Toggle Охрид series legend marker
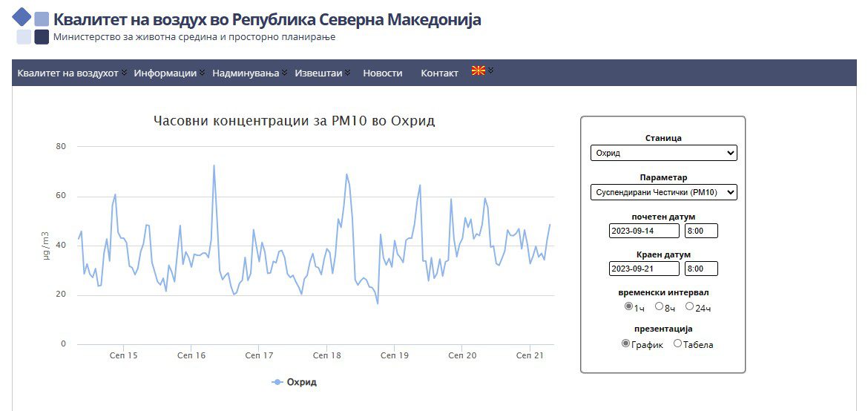Screen dimensions: 868x411 pyautogui.click(x=278, y=382)
